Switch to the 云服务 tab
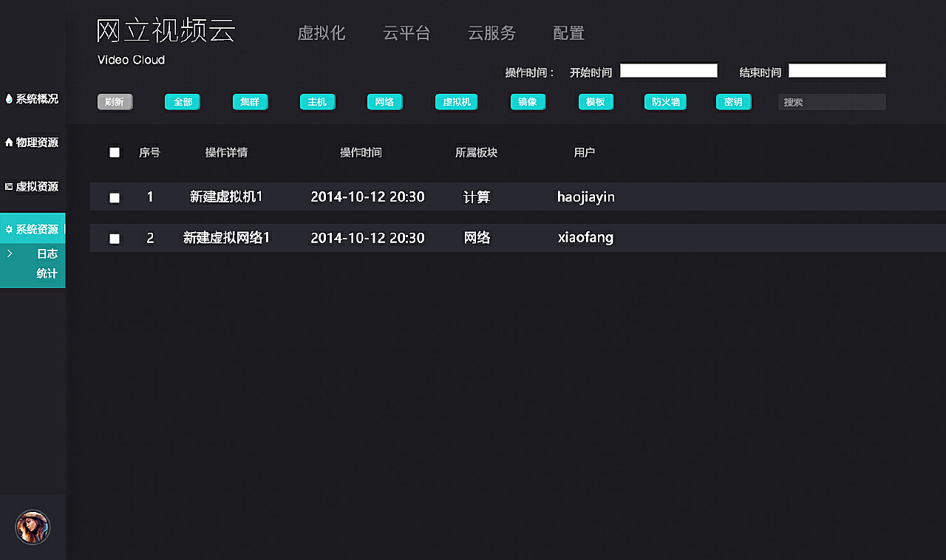Viewport: 946px width, 560px height. (492, 33)
